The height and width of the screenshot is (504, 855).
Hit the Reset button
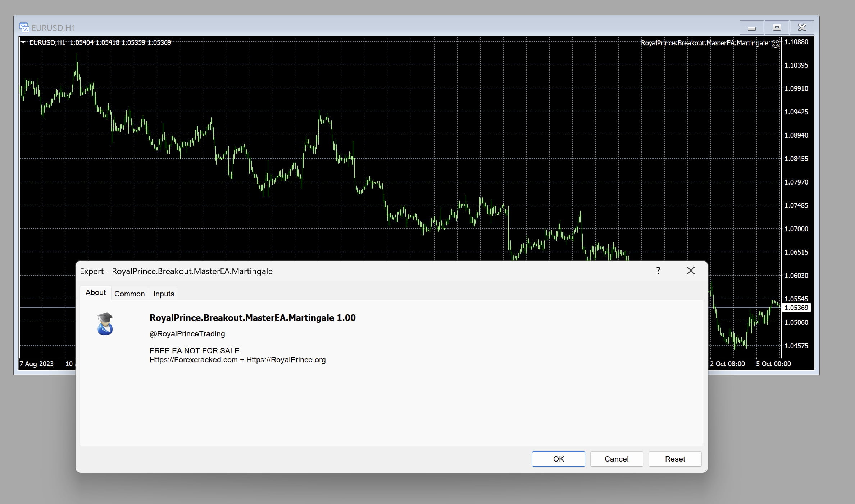coord(675,459)
